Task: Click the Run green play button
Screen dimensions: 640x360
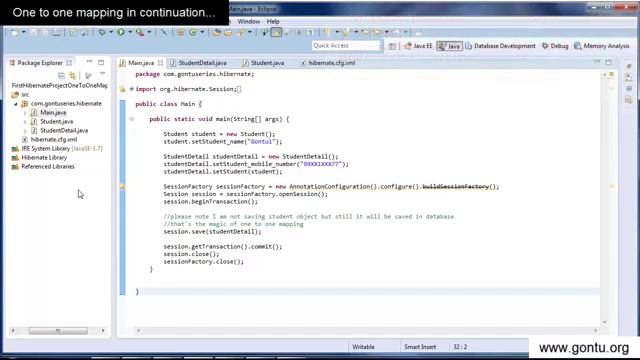Action: 121,32
